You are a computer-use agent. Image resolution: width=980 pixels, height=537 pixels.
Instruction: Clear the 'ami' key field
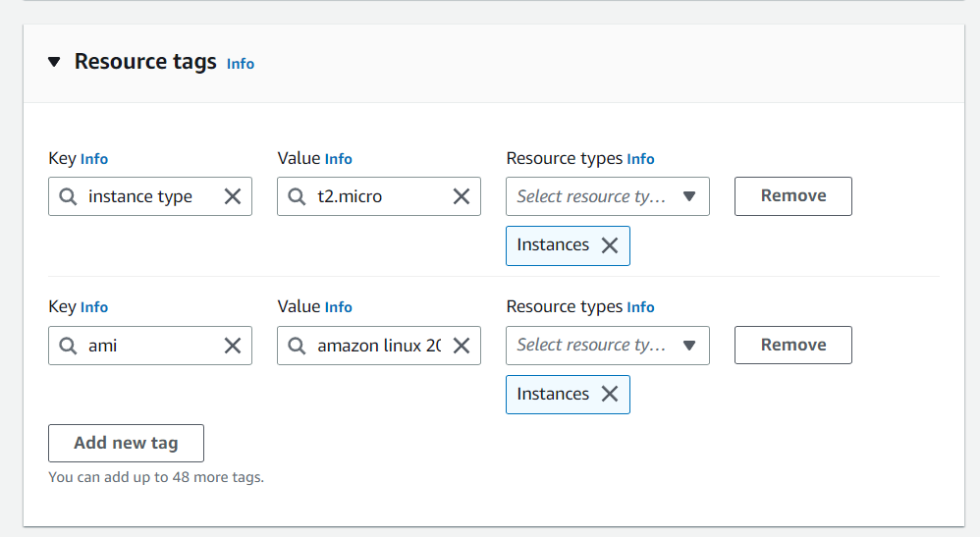tap(233, 346)
